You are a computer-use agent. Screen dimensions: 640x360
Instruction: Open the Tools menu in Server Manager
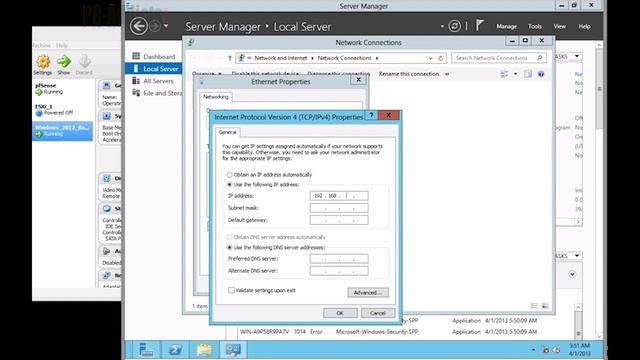point(535,26)
